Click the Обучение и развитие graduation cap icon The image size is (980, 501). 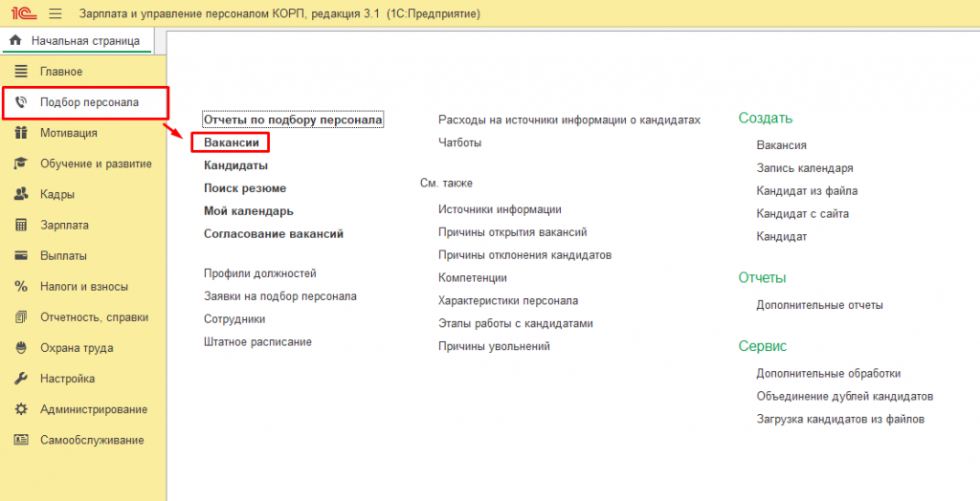pyautogui.click(x=21, y=163)
